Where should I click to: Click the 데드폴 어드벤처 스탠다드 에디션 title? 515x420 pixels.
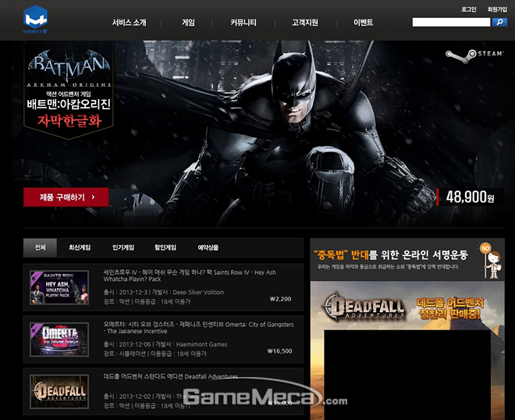(170, 376)
